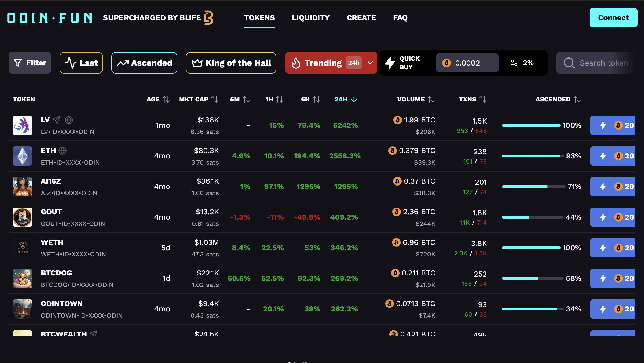
Task: Open the FAQ page
Action: tap(401, 18)
